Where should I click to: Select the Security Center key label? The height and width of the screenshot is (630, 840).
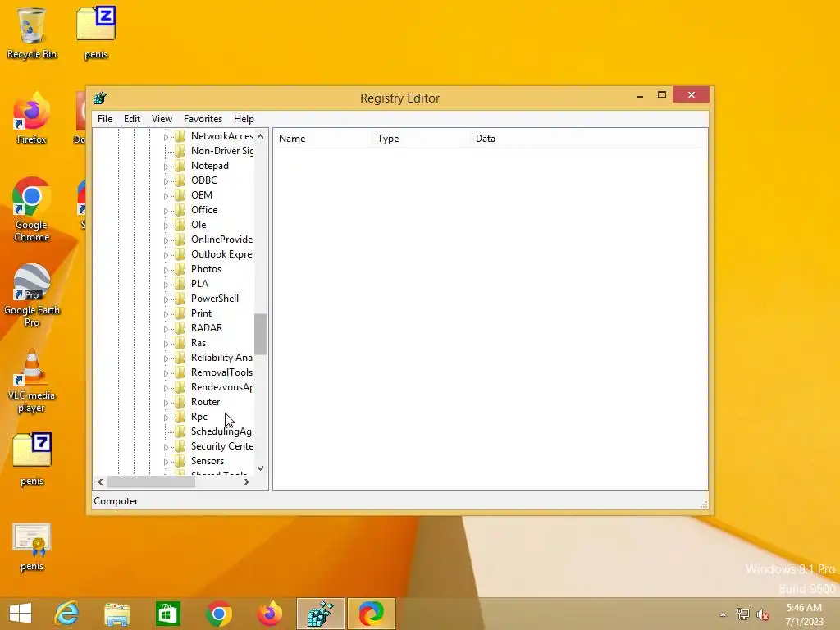click(x=221, y=446)
